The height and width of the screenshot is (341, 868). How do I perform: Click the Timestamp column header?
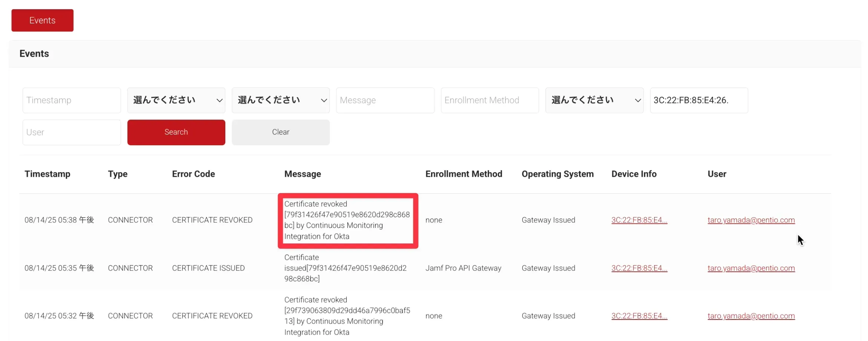[x=47, y=174]
